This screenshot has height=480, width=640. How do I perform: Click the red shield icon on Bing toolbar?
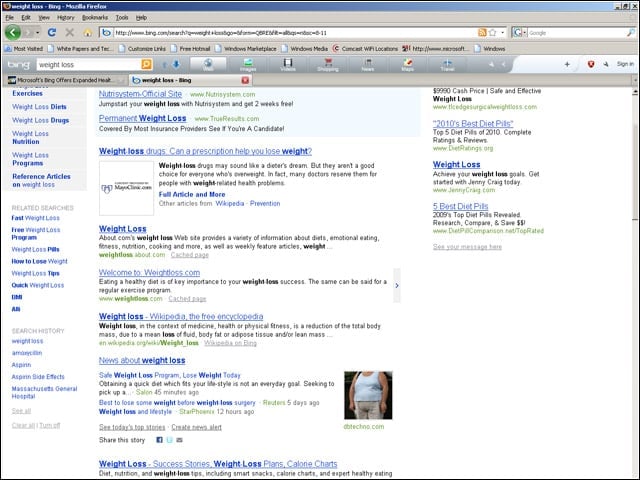coord(591,64)
